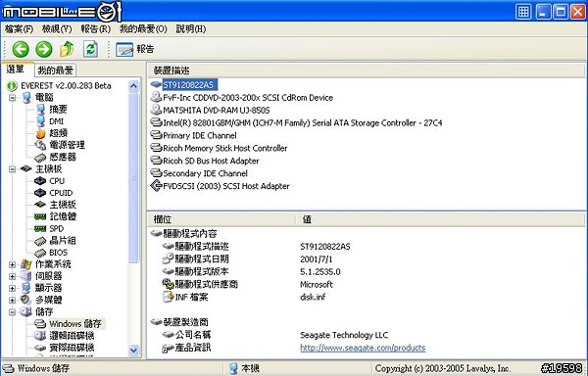Open the 說明(H) menu
Viewport: 588px width, 376px height.
(191, 28)
